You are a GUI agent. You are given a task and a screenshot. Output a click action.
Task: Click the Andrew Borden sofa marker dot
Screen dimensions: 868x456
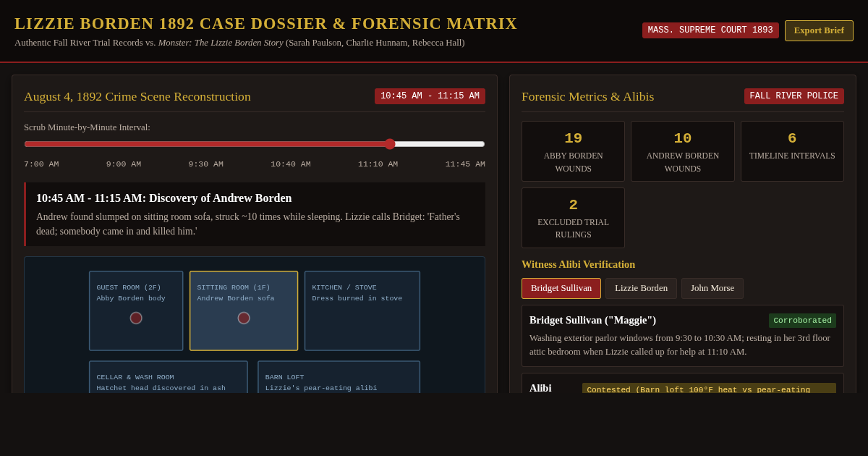tap(244, 318)
